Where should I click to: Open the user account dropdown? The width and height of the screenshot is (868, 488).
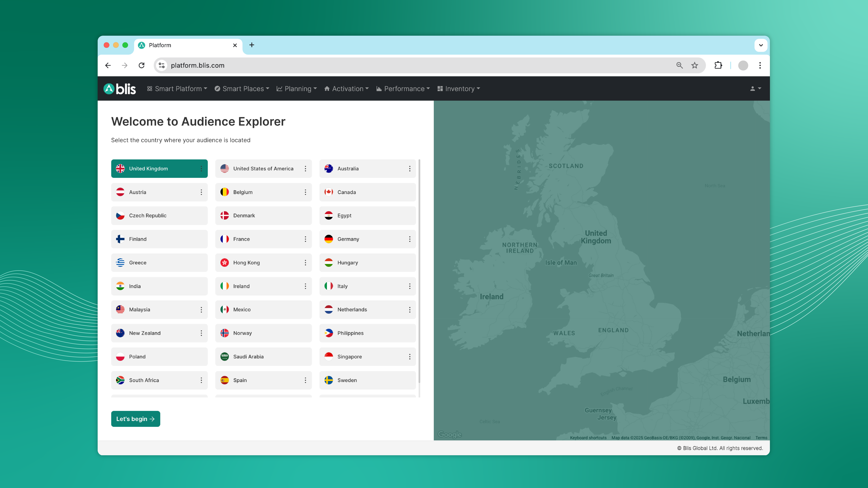pyautogui.click(x=755, y=89)
